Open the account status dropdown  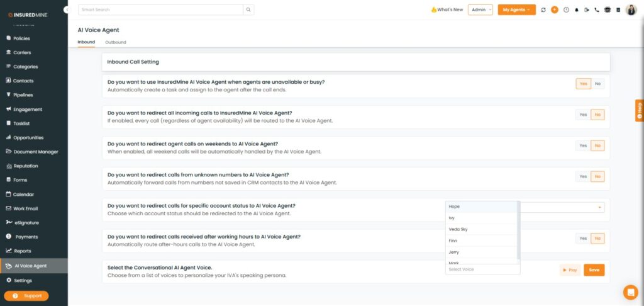[x=562, y=207]
